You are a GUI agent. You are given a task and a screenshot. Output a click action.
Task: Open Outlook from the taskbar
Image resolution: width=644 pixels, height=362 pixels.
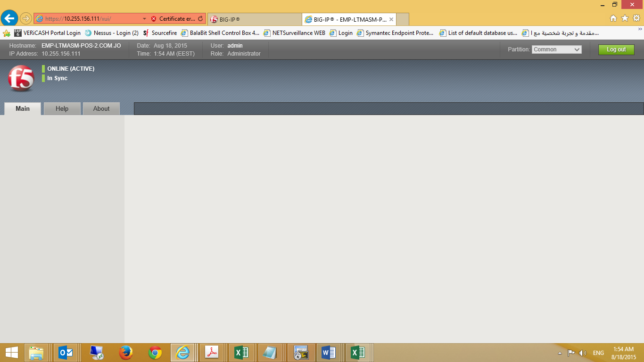click(66, 353)
